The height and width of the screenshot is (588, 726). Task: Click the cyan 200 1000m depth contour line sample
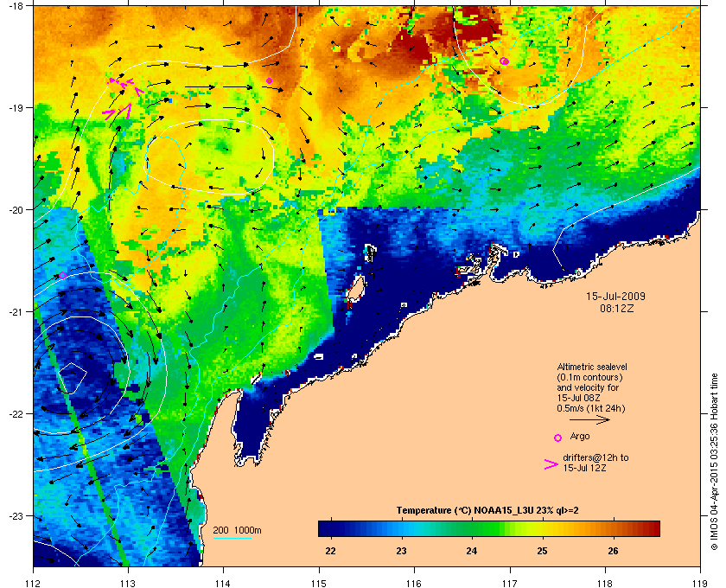(x=232, y=539)
